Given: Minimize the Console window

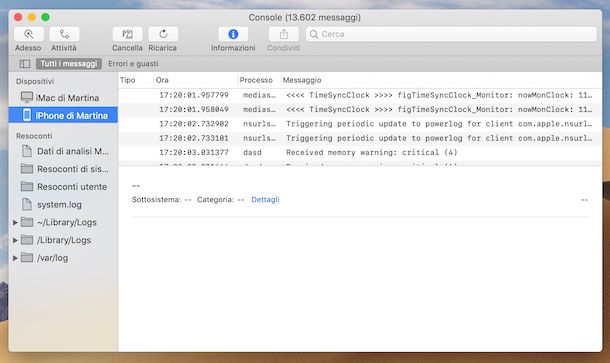Looking at the screenshot, I should [x=32, y=17].
